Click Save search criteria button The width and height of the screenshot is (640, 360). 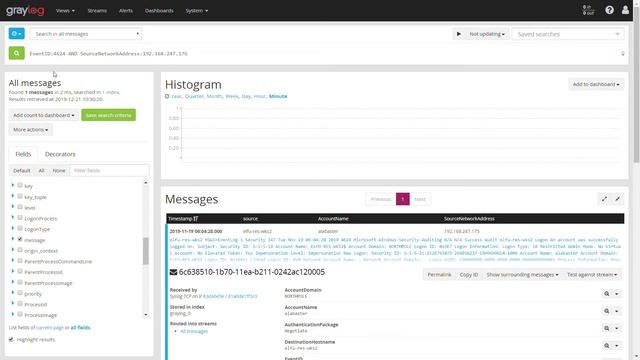pos(109,115)
